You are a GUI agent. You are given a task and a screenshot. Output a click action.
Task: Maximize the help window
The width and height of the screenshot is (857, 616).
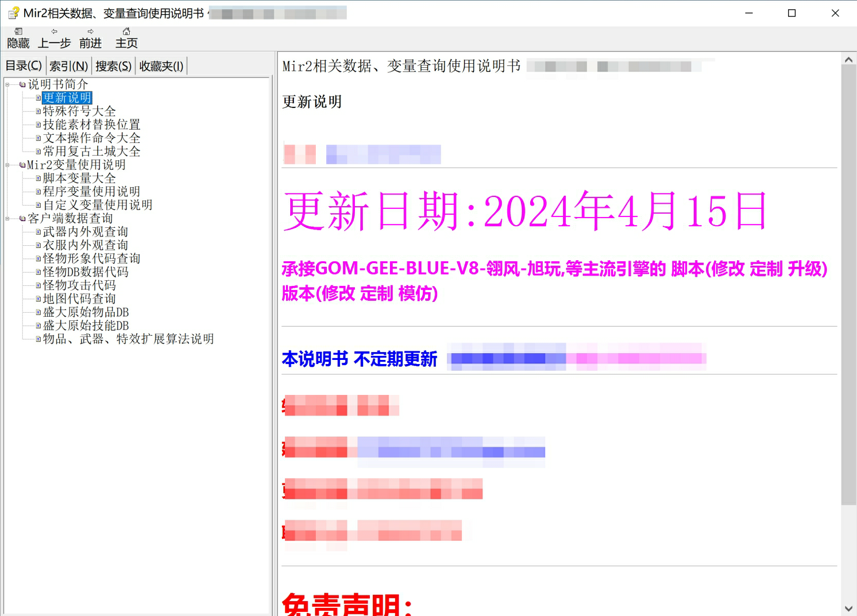(x=792, y=13)
